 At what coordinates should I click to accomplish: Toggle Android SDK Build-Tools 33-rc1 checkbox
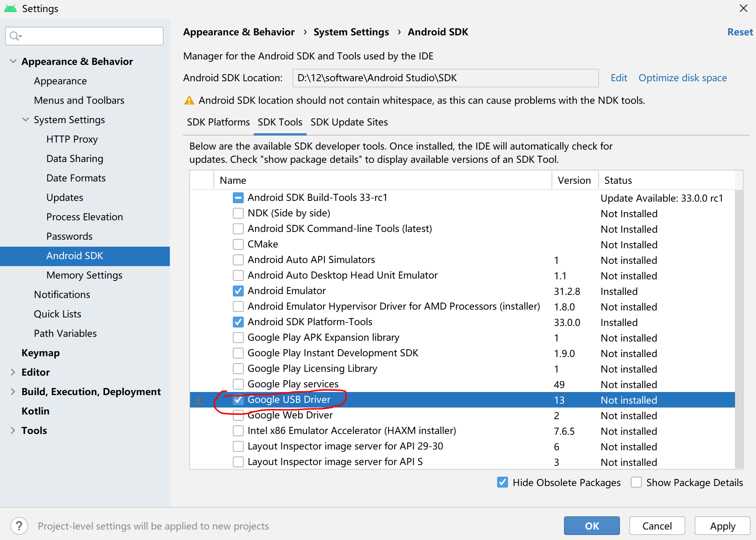point(238,198)
